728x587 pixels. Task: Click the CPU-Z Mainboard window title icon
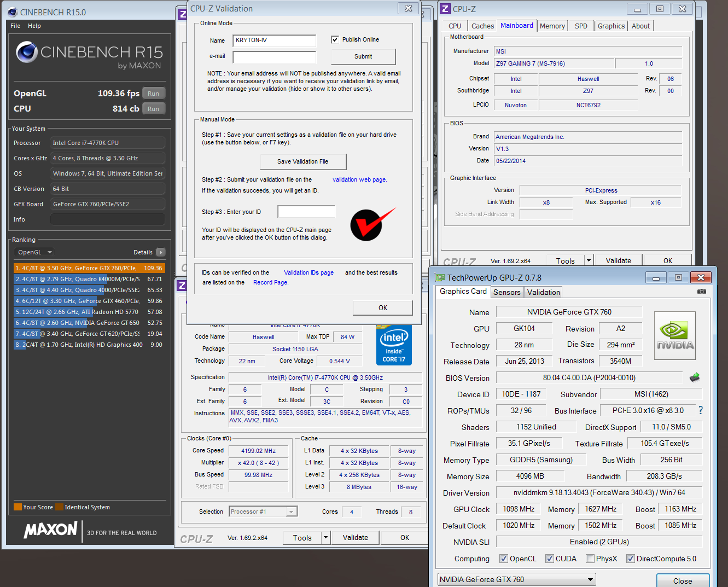click(446, 9)
